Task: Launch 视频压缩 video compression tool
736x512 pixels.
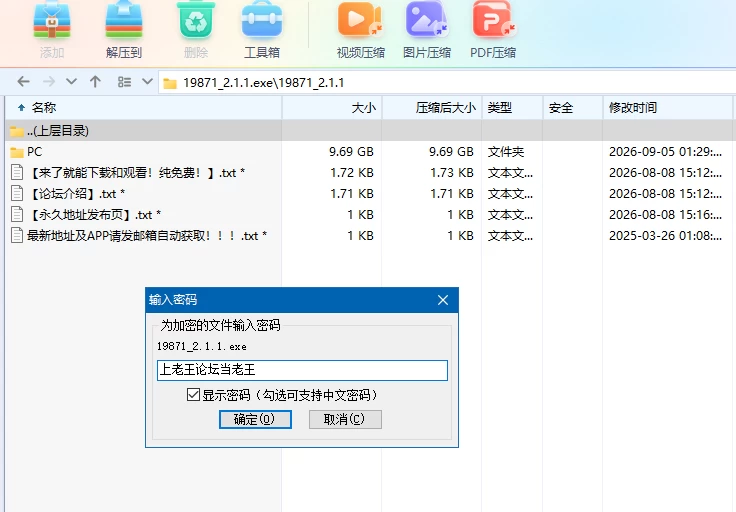Action: click(x=360, y=21)
